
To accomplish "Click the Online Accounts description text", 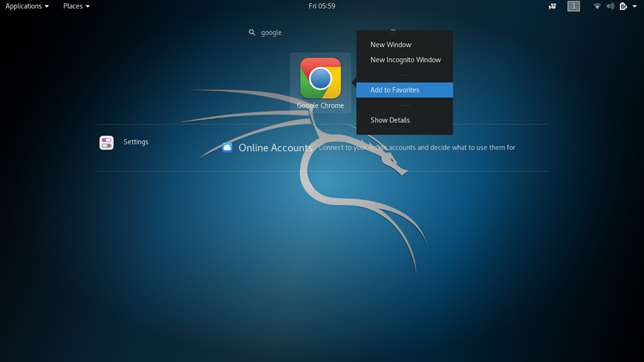I will pos(417,147).
